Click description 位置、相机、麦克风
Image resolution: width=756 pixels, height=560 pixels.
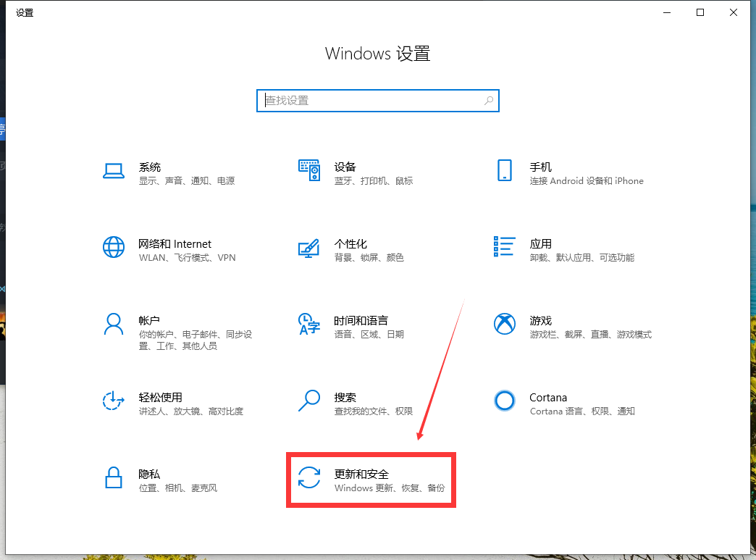pyautogui.click(x=178, y=488)
